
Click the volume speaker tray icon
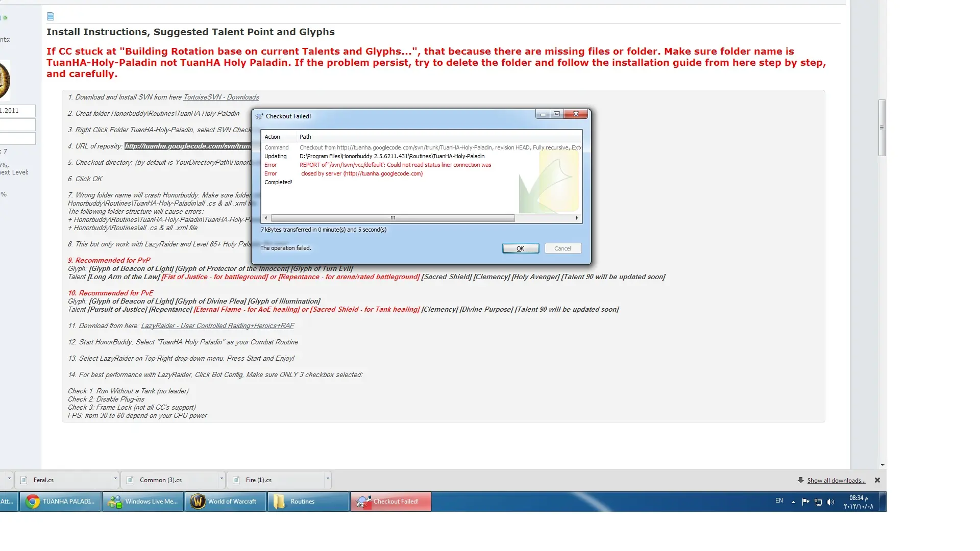tap(830, 502)
